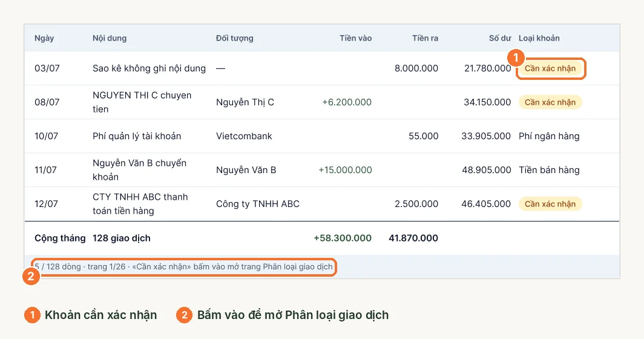This screenshot has width=644, height=339.
Task: Click 'Cần xác nhận' badge for Nguyễn Thị C
Action: (x=550, y=102)
